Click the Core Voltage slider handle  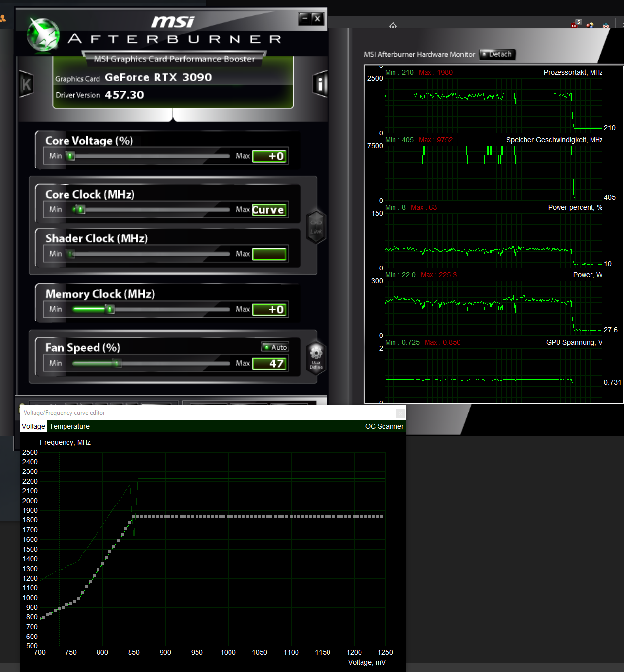70,156
